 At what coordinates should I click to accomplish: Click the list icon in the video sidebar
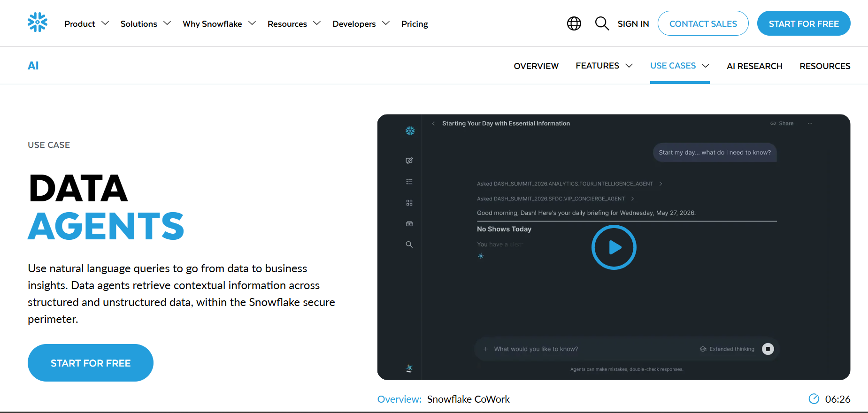pyautogui.click(x=409, y=182)
